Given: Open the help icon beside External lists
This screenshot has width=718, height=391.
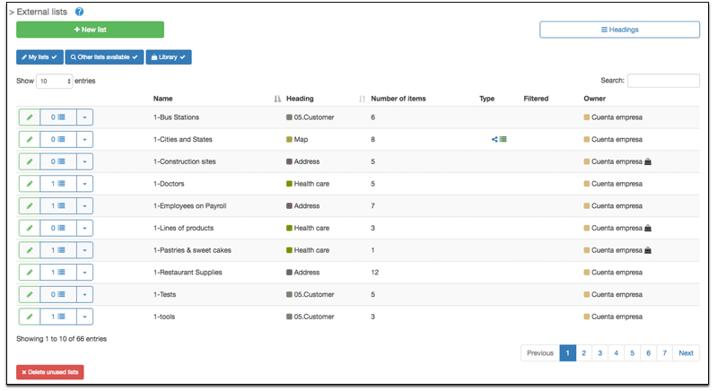Looking at the screenshot, I should point(79,12).
